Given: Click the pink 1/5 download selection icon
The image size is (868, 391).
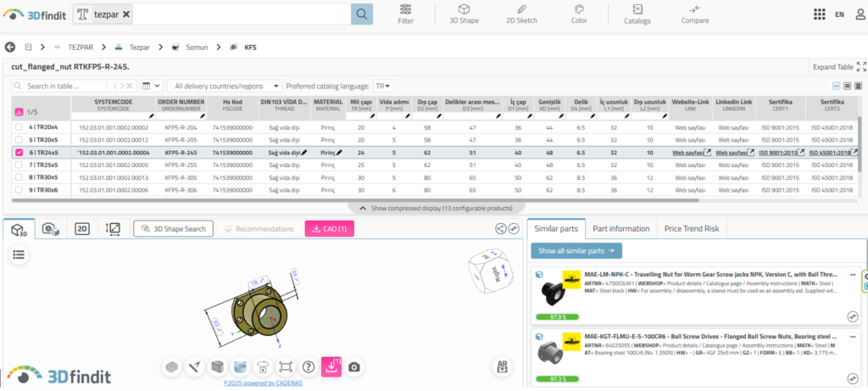Looking at the screenshot, I should [19, 112].
